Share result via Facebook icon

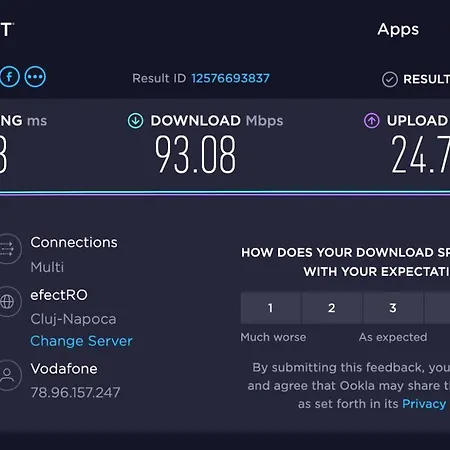pos(9,77)
